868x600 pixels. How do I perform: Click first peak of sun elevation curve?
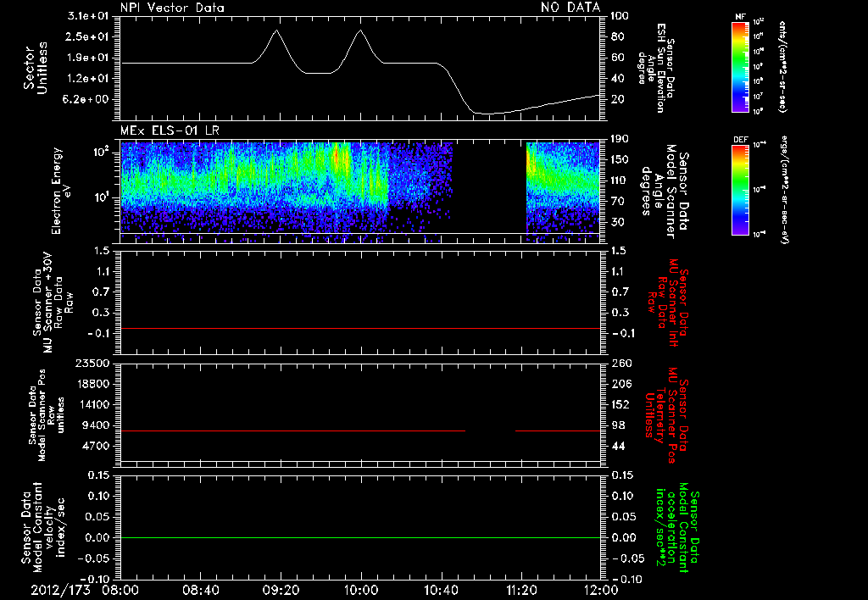click(276, 31)
